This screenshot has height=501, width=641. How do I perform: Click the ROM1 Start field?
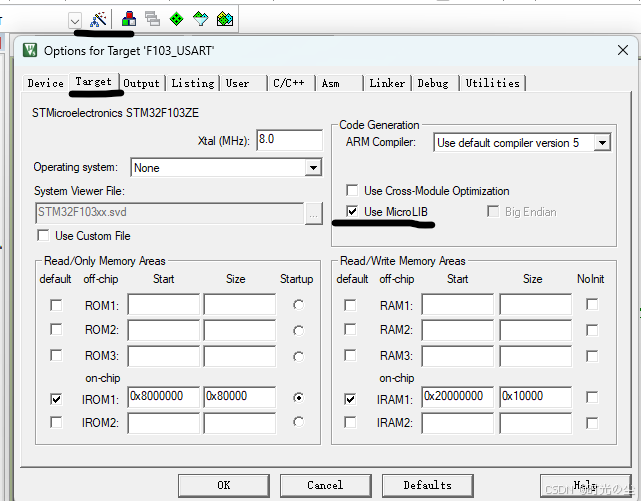point(164,304)
